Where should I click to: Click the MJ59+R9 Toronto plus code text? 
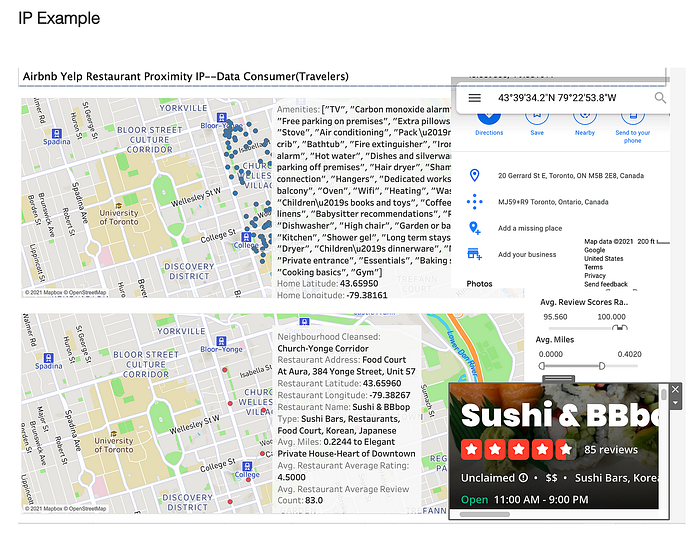(x=553, y=202)
